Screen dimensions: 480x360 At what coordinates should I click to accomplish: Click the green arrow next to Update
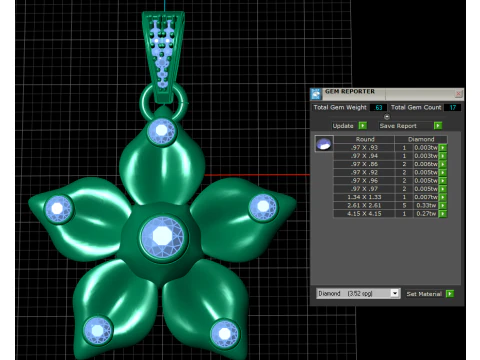pyautogui.click(x=363, y=126)
